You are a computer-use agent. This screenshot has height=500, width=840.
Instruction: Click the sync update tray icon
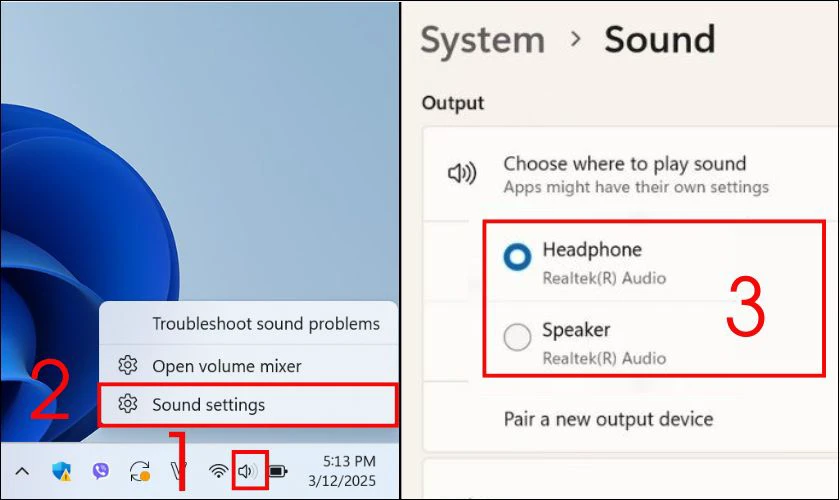140,472
